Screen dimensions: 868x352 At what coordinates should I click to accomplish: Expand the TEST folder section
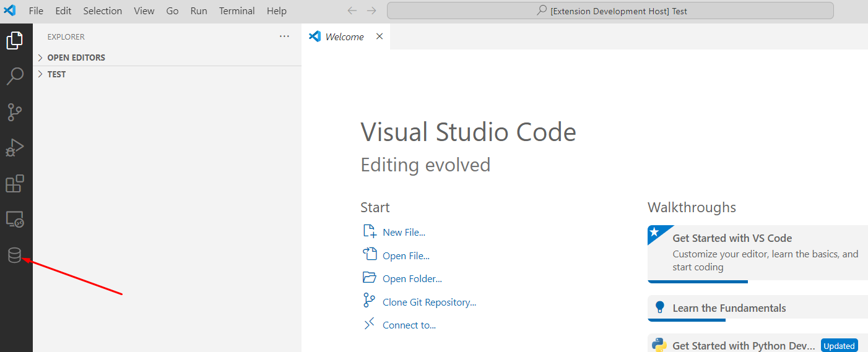pos(167,74)
